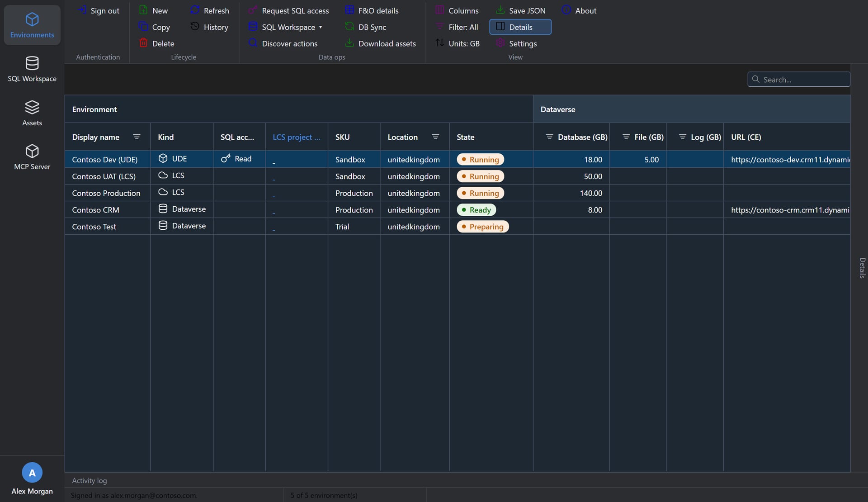Viewport: 868px width, 502px height.
Task: Click LCS cloud icon for Contoso UAT
Action: pyautogui.click(x=163, y=175)
